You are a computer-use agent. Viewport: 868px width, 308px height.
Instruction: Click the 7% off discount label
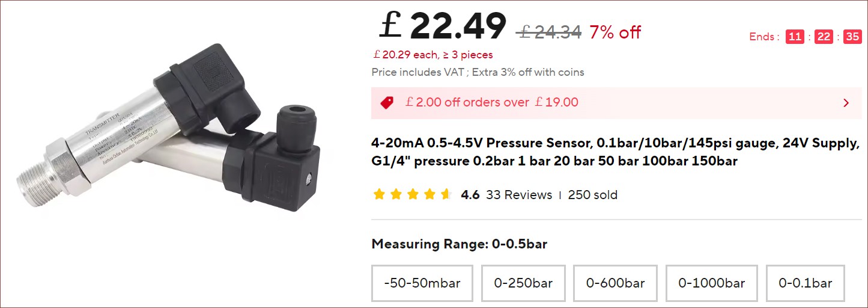[x=615, y=32]
